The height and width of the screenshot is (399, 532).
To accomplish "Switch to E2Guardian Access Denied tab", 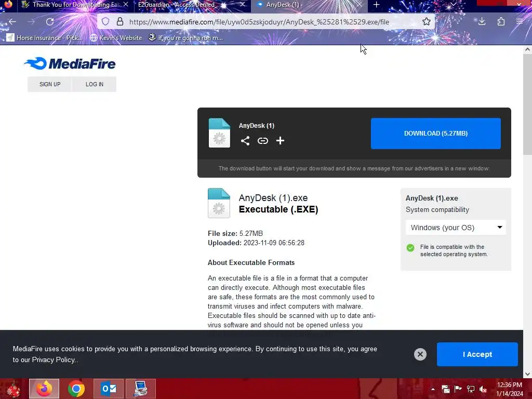I will point(177,5).
